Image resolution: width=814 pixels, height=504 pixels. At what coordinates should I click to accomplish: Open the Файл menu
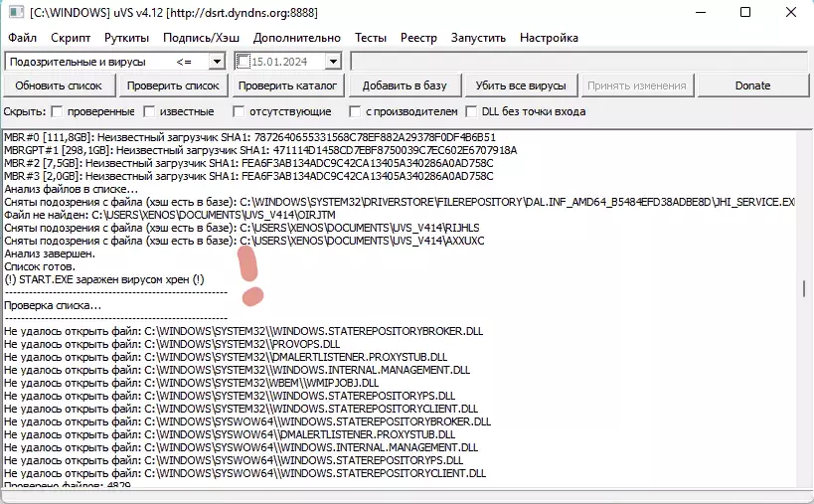[22, 38]
